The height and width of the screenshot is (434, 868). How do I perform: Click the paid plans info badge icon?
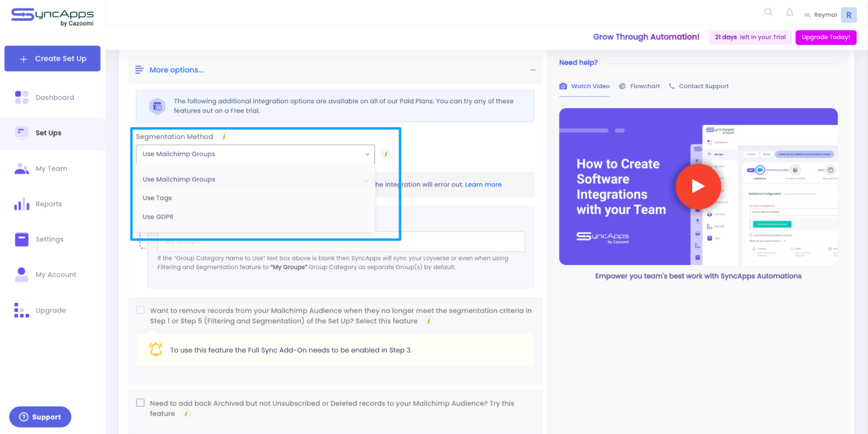[x=157, y=106]
